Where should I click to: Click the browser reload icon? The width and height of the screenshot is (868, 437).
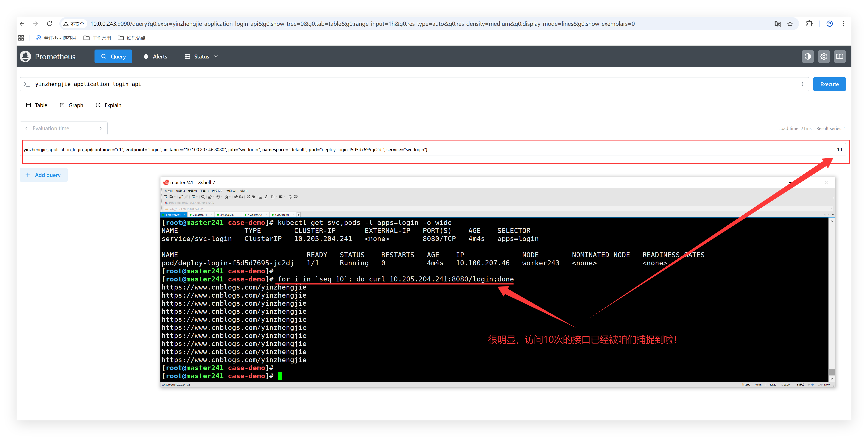tap(50, 24)
